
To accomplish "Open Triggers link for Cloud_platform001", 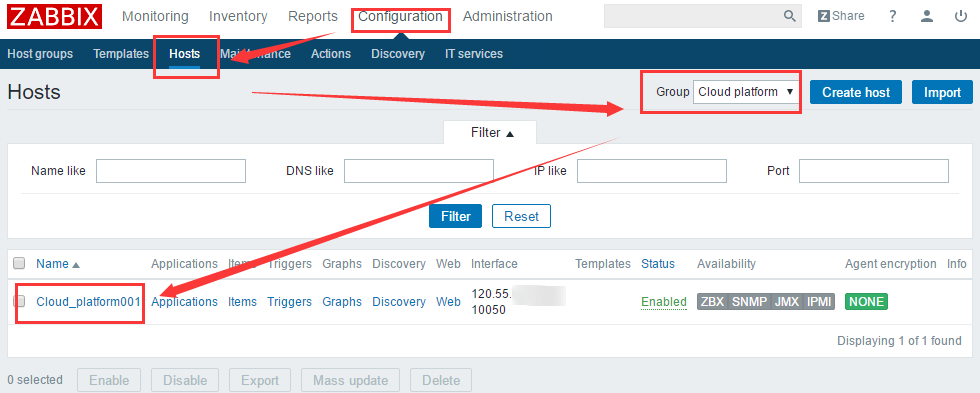I will tap(289, 302).
